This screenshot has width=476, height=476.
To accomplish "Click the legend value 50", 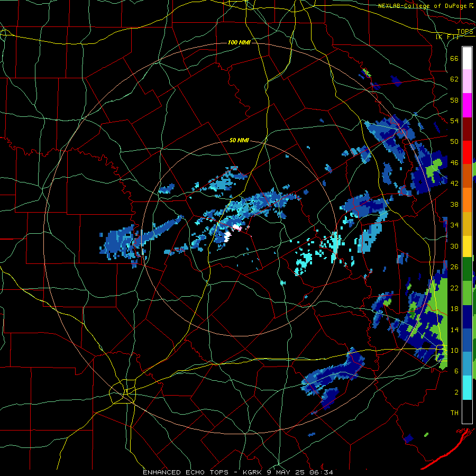I will coord(454,142).
